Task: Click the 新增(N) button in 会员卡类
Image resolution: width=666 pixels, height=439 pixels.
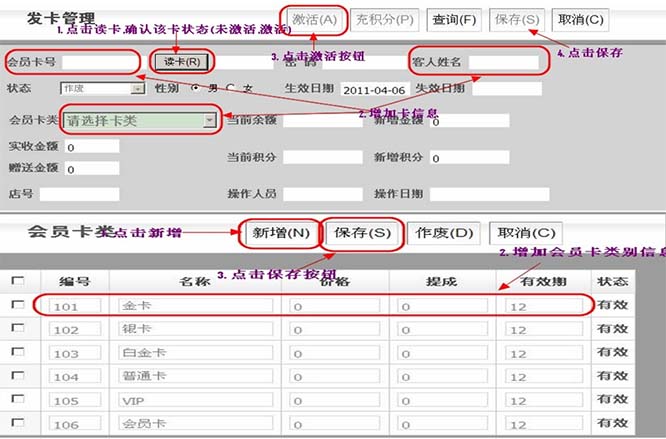Action: 280,233
